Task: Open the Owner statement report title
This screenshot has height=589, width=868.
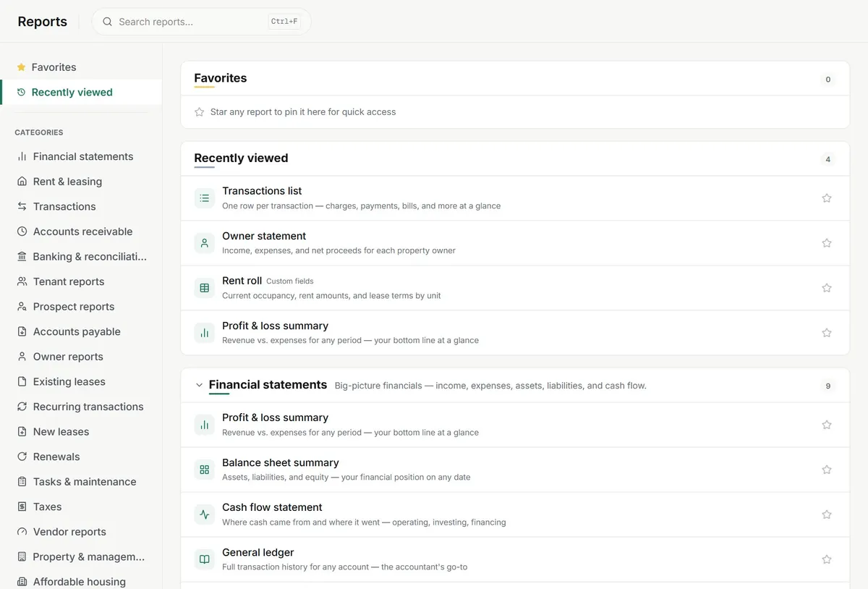Action: click(x=264, y=236)
